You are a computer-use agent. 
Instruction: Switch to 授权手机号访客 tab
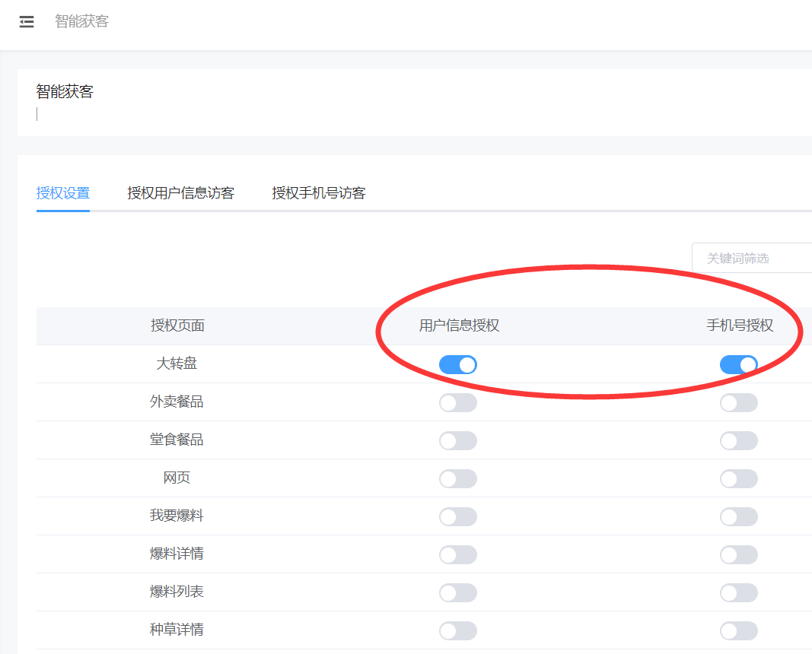(318, 193)
